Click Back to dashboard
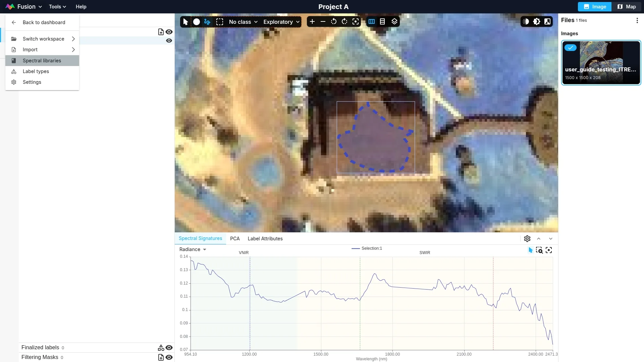Image resolution: width=644 pixels, height=362 pixels. pos(44,22)
